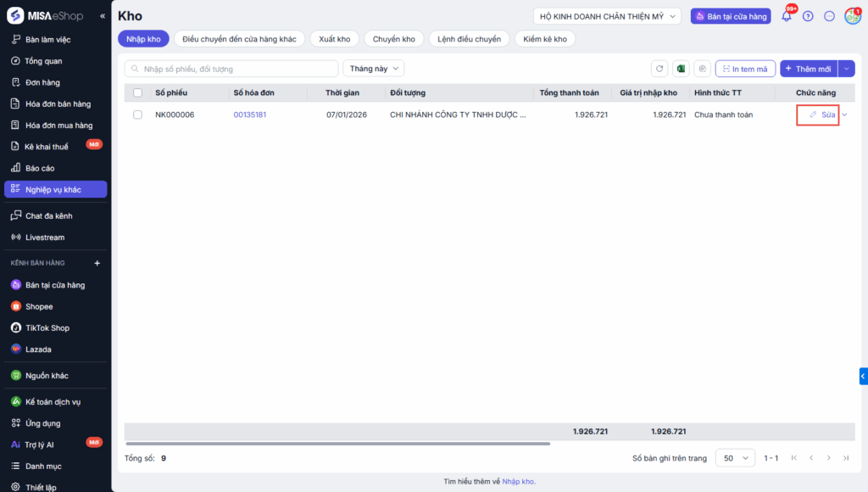Export list to Excel

[x=681, y=69]
